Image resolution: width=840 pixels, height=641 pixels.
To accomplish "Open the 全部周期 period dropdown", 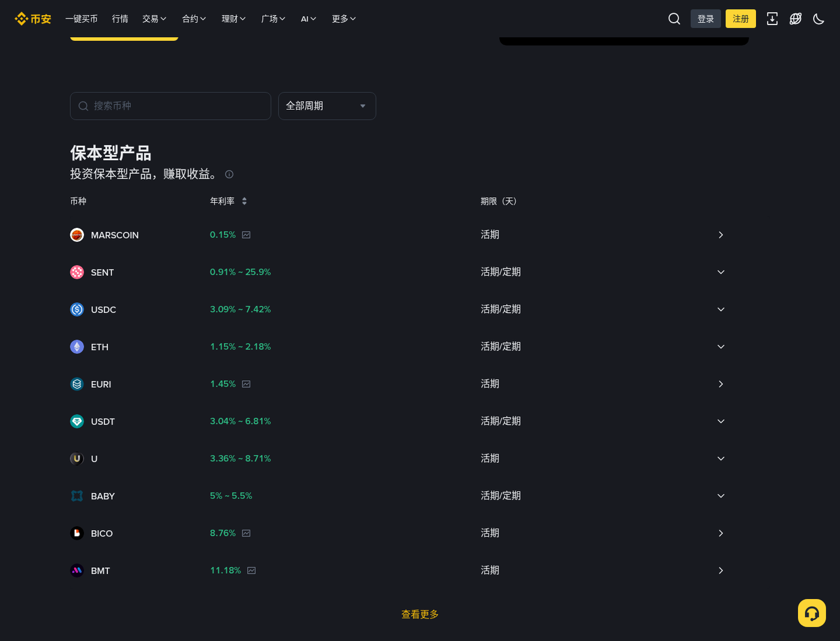I will tap(327, 106).
